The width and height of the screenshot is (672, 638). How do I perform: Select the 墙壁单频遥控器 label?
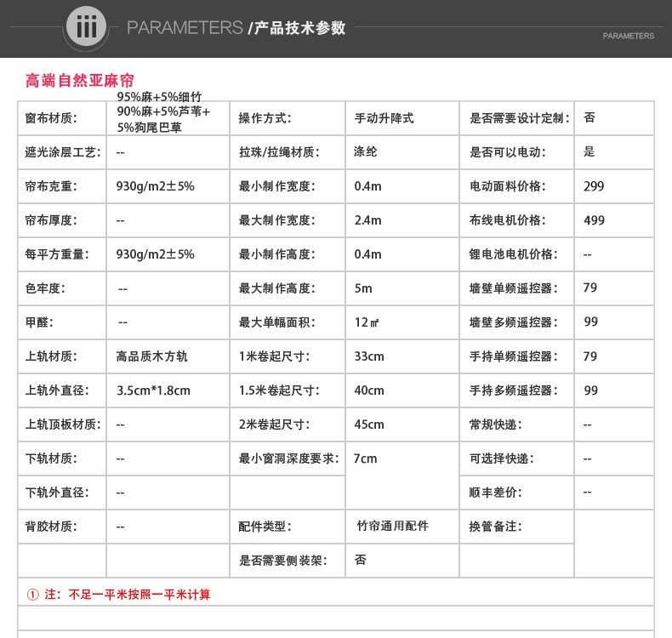[514, 288]
